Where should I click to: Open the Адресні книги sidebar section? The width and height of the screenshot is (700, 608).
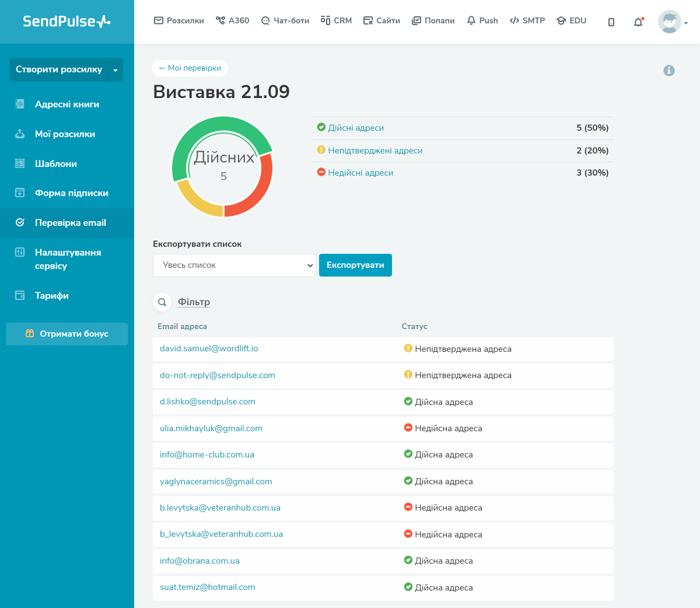coord(66,104)
